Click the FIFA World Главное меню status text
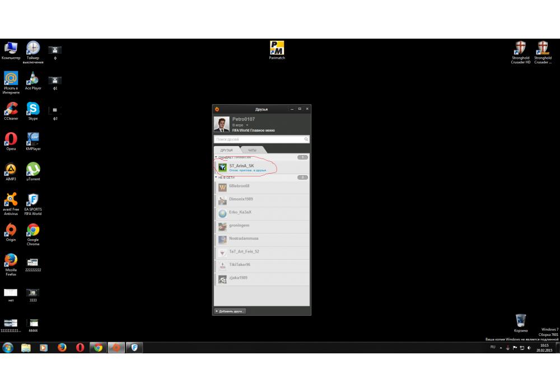Screen dimensions: 560x392 click(254, 130)
